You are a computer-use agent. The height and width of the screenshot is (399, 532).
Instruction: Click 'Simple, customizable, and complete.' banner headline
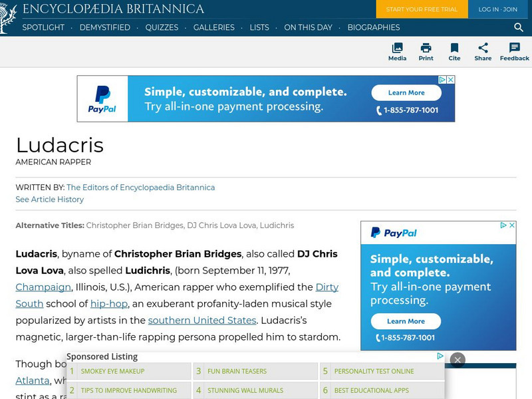point(245,92)
